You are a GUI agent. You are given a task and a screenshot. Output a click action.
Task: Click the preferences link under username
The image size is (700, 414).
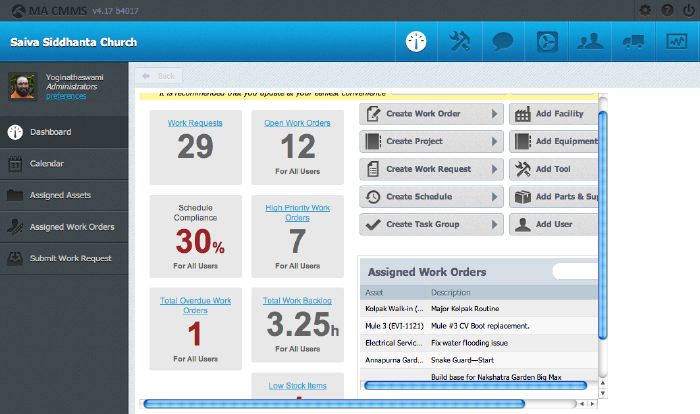[66, 96]
